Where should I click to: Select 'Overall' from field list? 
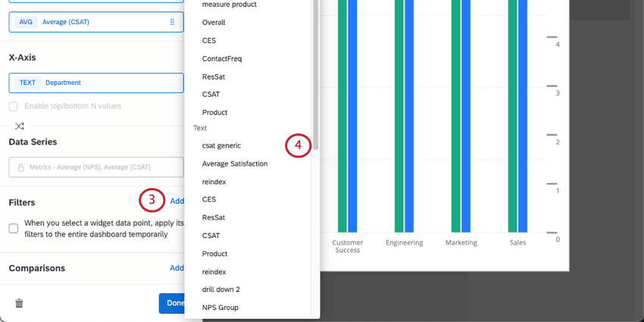point(214,23)
